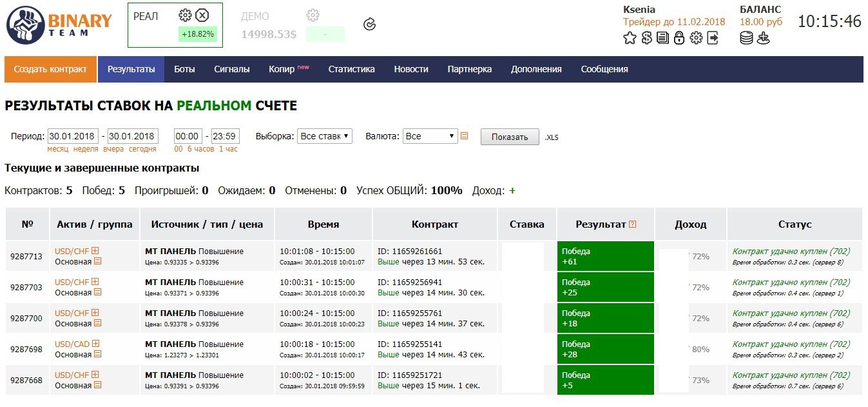Open the settings gear on the РЕАЛ account
Viewport: 868px width, 407px height.
tap(185, 15)
